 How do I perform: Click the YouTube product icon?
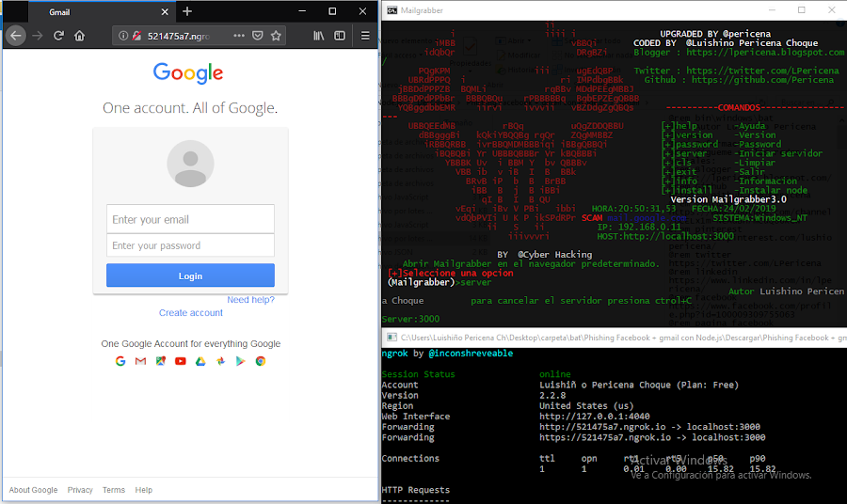(x=181, y=361)
